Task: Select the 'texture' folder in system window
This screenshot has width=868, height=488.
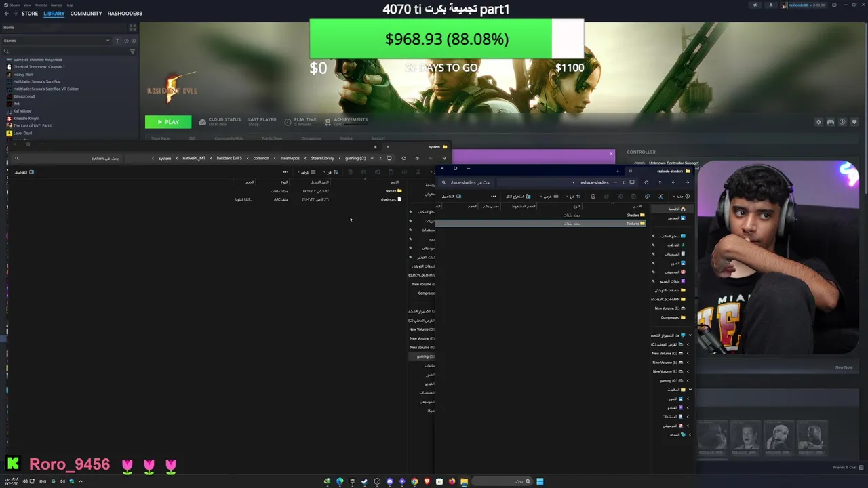Action: tap(393, 190)
